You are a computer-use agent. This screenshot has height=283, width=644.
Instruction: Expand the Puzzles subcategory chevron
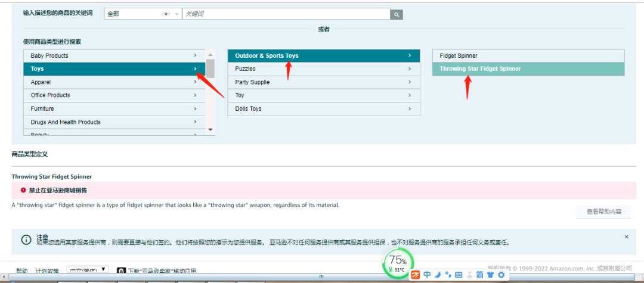click(410, 69)
